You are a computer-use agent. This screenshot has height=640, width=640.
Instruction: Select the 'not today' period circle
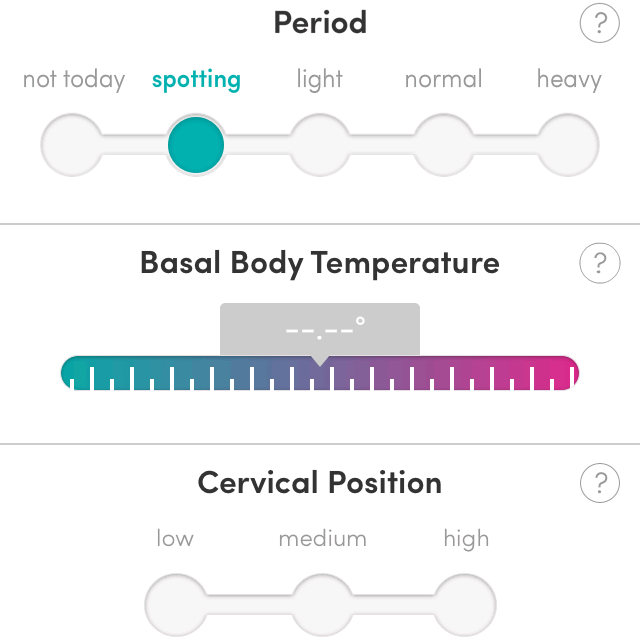pyautogui.click(x=73, y=145)
